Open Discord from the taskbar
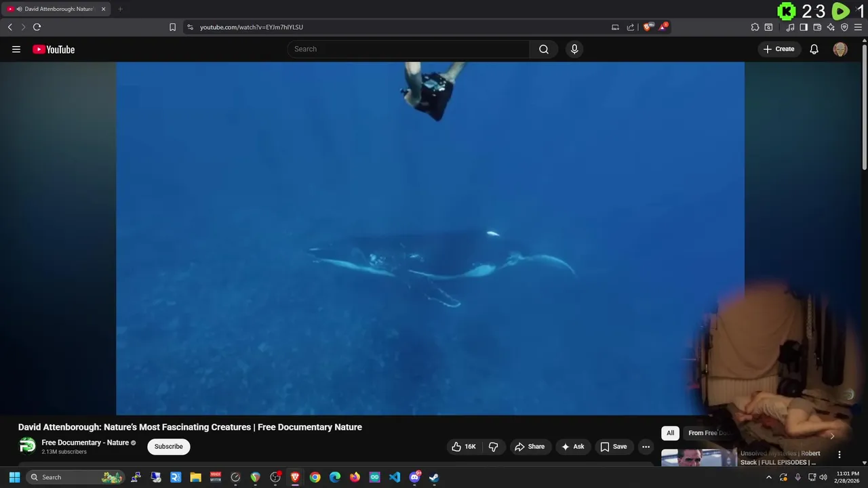Image resolution: width=868 pixels, height=488 pixels. click(414, 477)
